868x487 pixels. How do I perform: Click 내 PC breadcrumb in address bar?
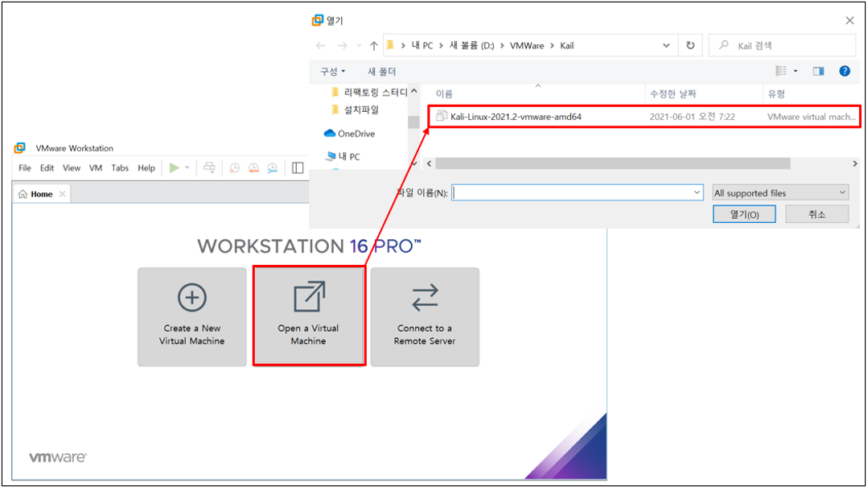pyautogui.click(x=422, y=45)
